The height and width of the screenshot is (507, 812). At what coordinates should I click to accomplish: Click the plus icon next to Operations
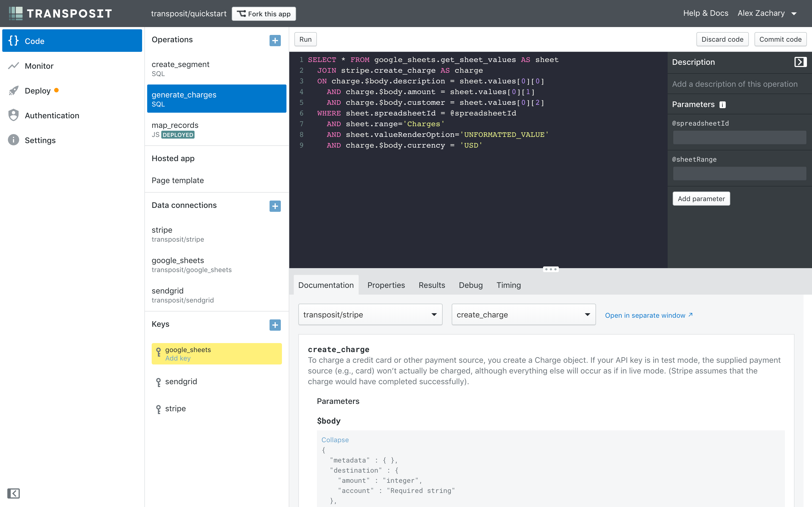coord(275,40)
